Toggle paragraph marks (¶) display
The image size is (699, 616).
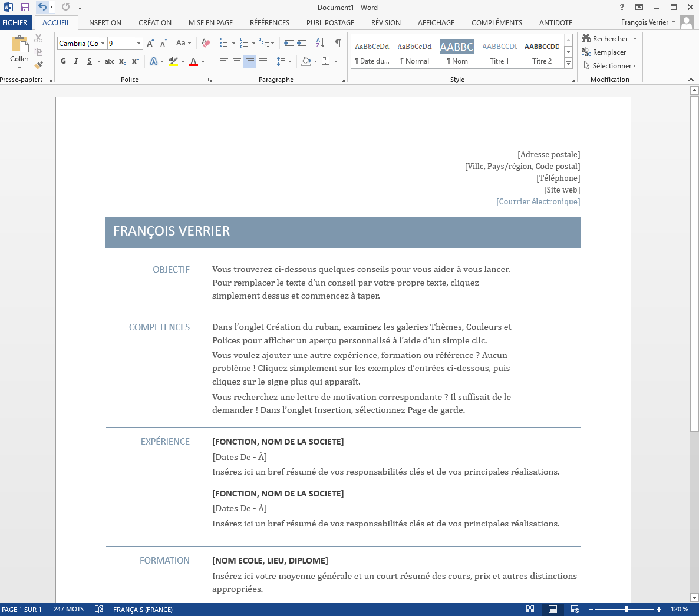click(338, 43)
